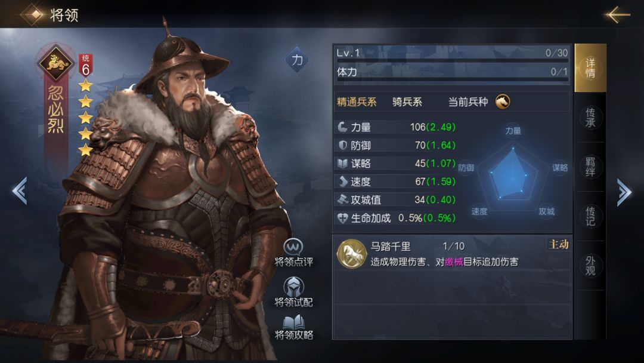The width and height of the screenshot is (644, 363).
Task: Show the next general with right chevron
Action: click(624, 192)
